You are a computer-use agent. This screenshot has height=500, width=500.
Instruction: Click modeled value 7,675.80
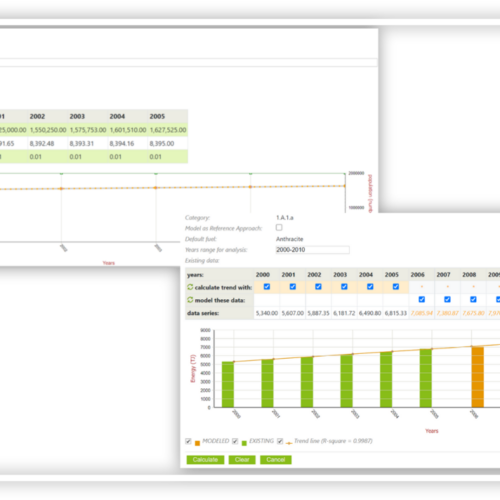coord(473,313)
